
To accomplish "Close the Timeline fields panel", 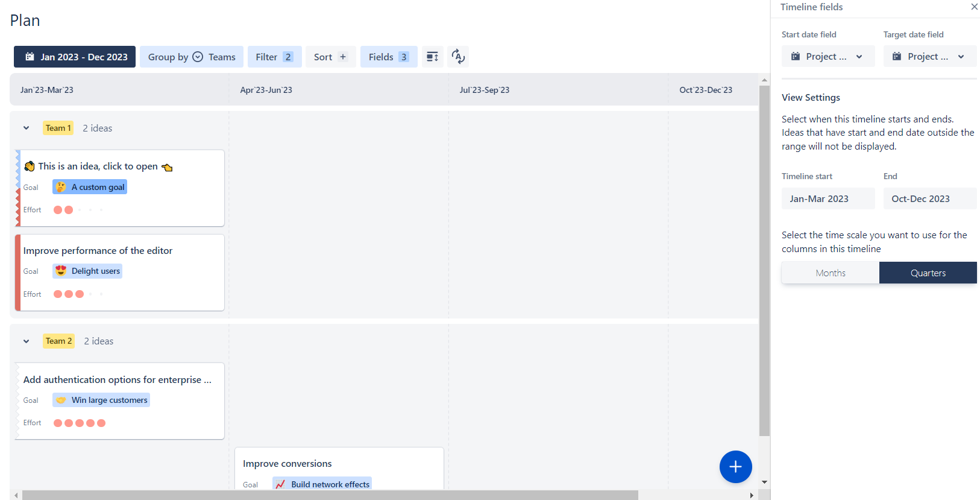I will coord(974,7).
